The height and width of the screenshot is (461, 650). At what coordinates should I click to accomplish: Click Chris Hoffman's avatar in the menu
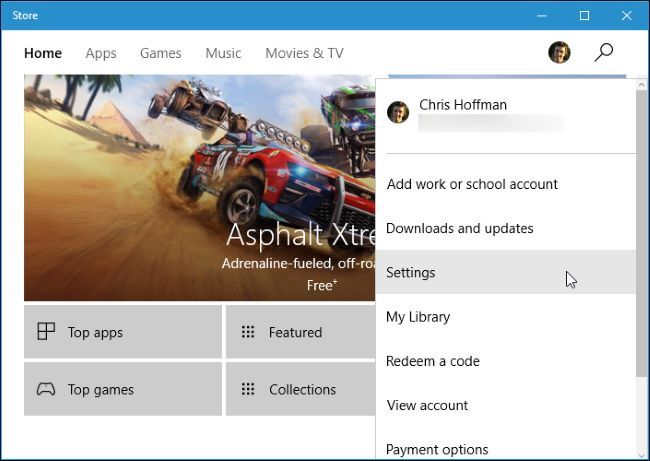[398, 112]
